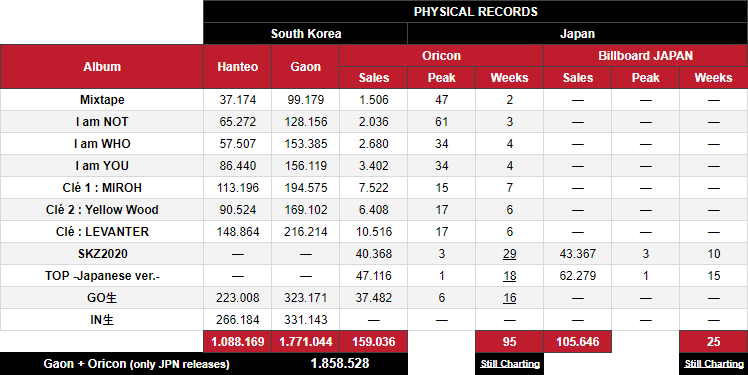Select the GO生 album name
The width and height of the screenshot is (748, 375).
[x=102, y=298]
